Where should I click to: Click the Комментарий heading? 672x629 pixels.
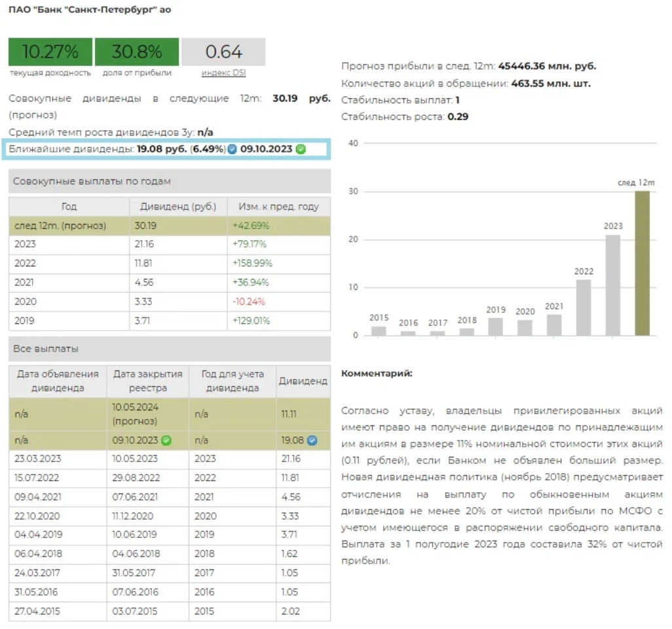point(377,374)
